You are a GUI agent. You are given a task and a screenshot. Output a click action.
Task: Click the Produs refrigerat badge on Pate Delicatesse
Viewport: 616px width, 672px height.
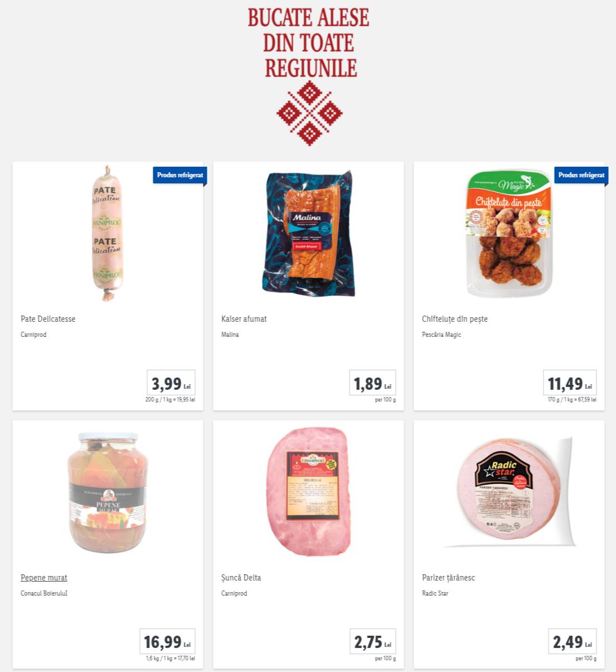[x=180, y=175]
